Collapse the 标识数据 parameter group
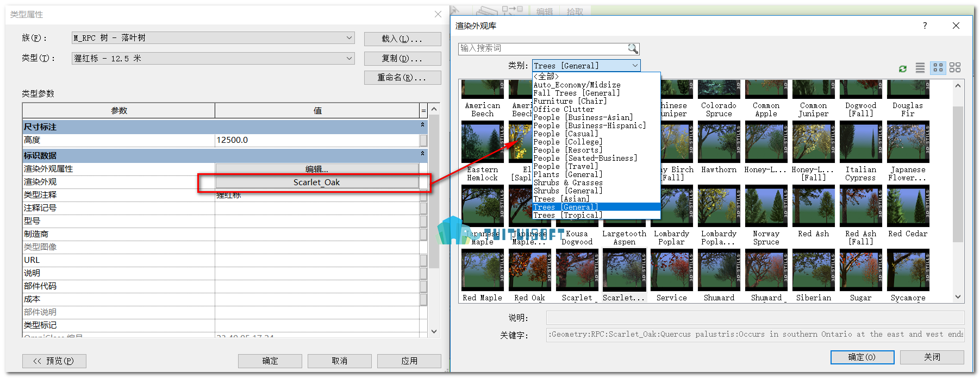 (422, 154)
